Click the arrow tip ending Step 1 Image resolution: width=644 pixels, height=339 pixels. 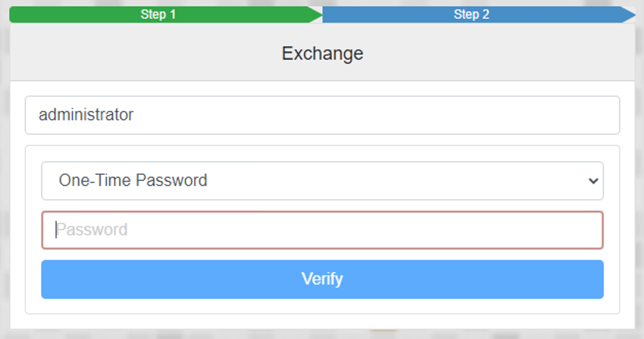315,14
